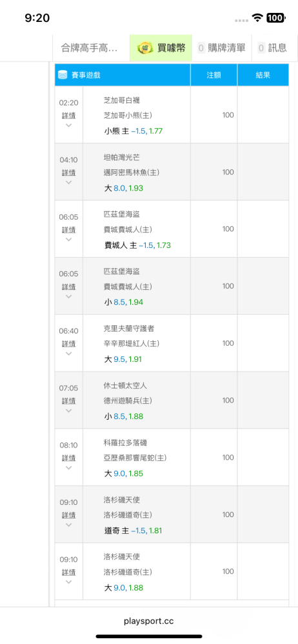298x644 pixels.
Task: Tap the 注額 column header
Action: pyautogui.click(x=214, y=75)
